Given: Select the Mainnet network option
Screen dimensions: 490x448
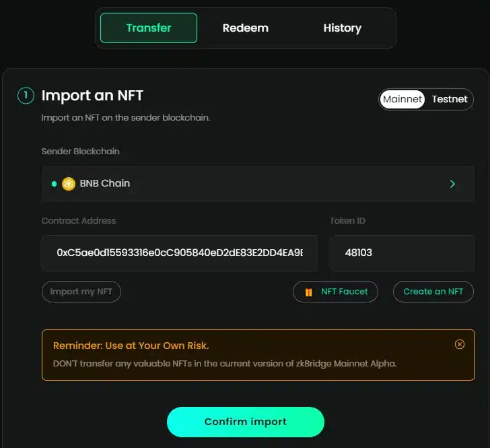Looking at the screenshot, I should coord(403,99).
